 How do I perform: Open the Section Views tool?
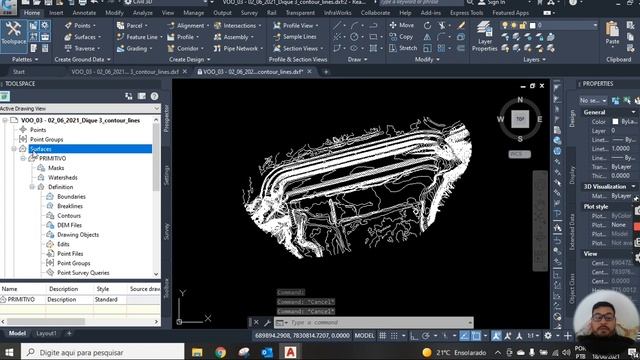pyautogui.click(x=298, y=48)
